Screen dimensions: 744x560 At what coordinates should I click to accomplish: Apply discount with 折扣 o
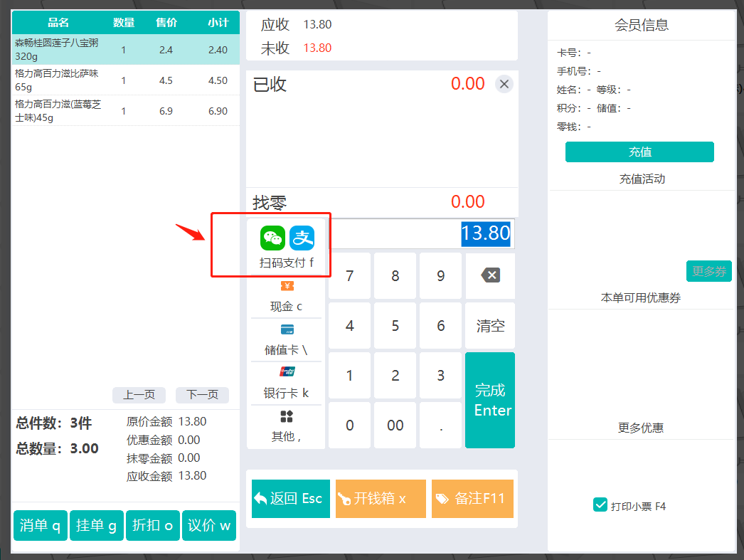[152, 525]
